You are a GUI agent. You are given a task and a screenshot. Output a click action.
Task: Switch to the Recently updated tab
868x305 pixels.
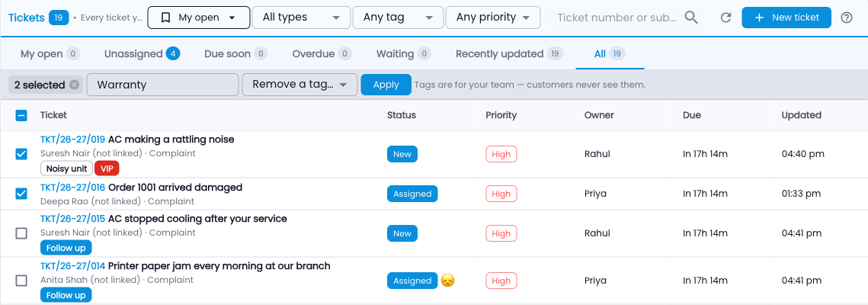point(509,53)
